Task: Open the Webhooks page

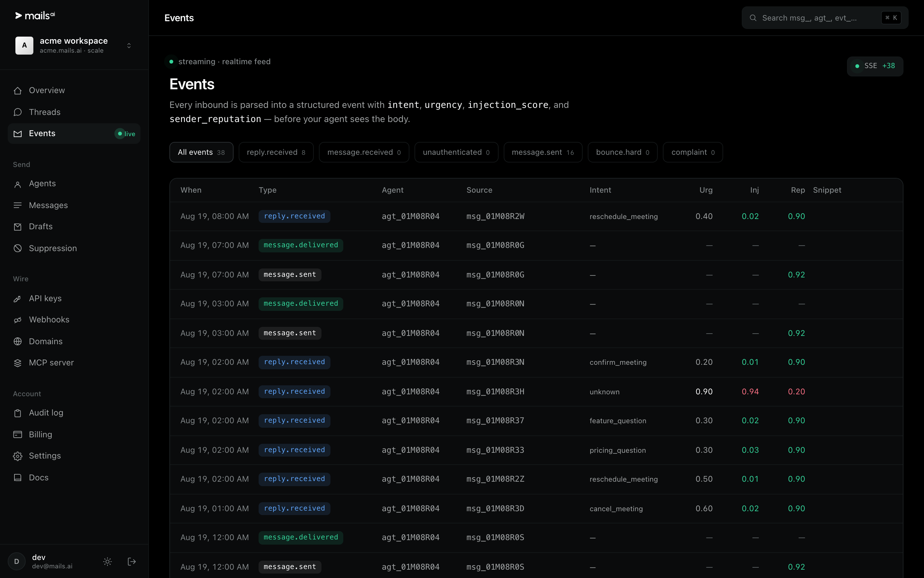Action: (74, 320)
